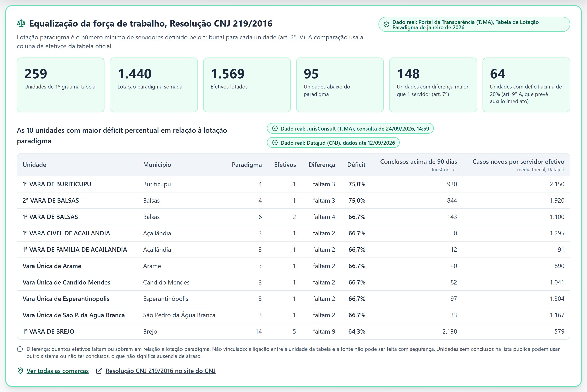Click the Paradigma column header
Screen dimensions: 587x392
coord(247,165)
